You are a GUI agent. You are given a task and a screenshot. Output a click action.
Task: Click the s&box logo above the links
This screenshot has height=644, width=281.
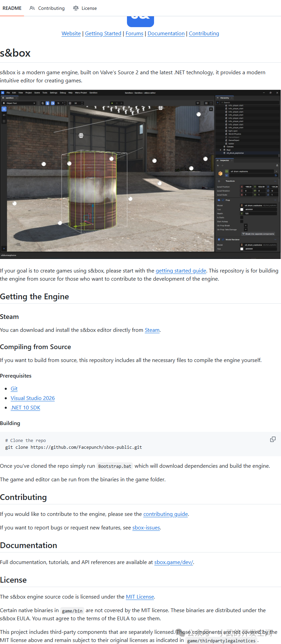140,21
